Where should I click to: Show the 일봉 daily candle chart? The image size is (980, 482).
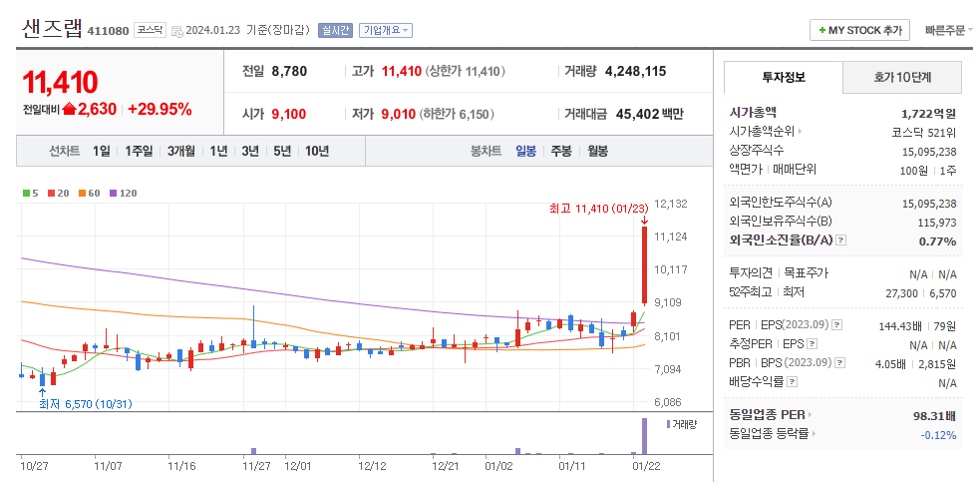[525, 151]
